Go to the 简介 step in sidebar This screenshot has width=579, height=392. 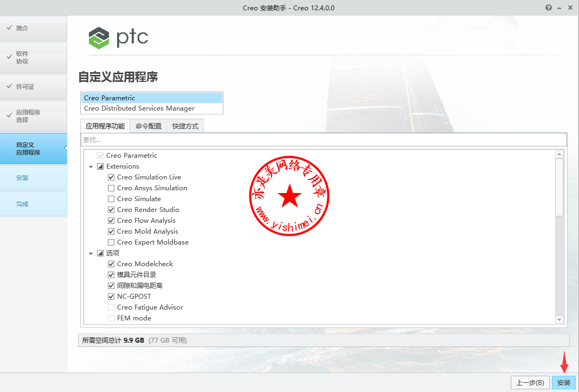33,28
